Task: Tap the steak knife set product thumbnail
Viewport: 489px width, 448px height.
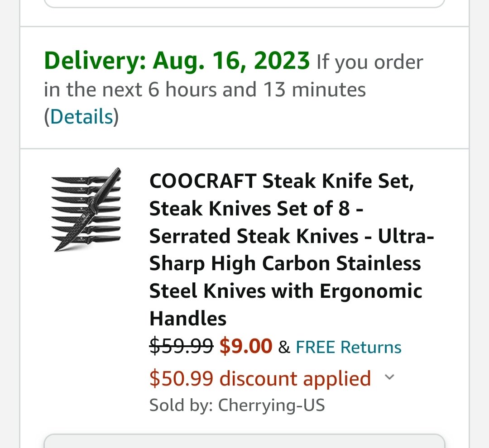Action: tap(86, 210)
